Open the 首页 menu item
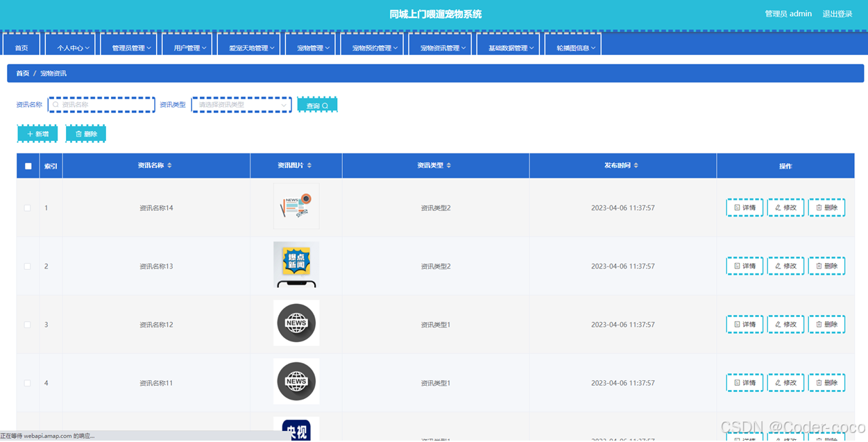Viewport: 868px width, 442px height. (22, 45)
